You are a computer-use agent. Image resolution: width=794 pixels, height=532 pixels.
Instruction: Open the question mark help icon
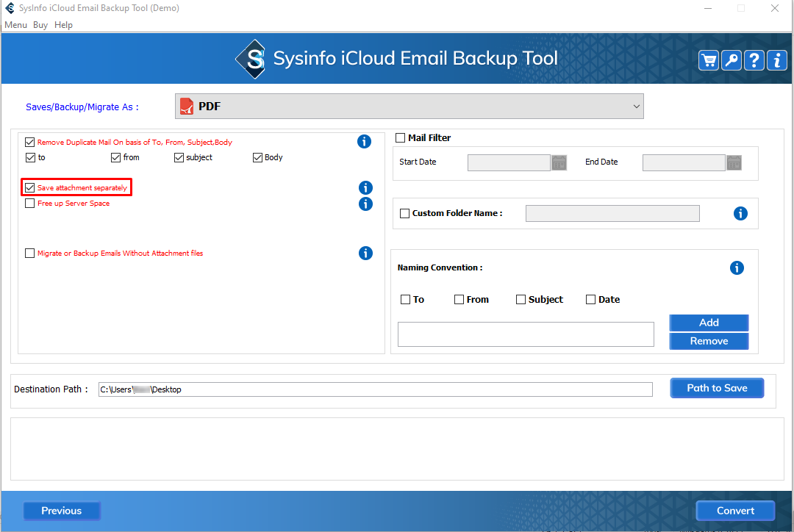754,61
